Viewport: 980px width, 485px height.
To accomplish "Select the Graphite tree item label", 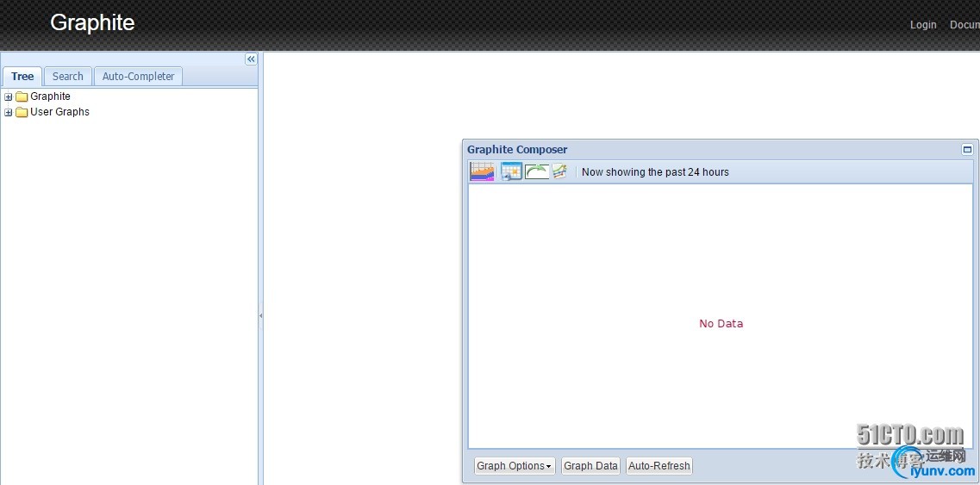I will pos(50,96).
